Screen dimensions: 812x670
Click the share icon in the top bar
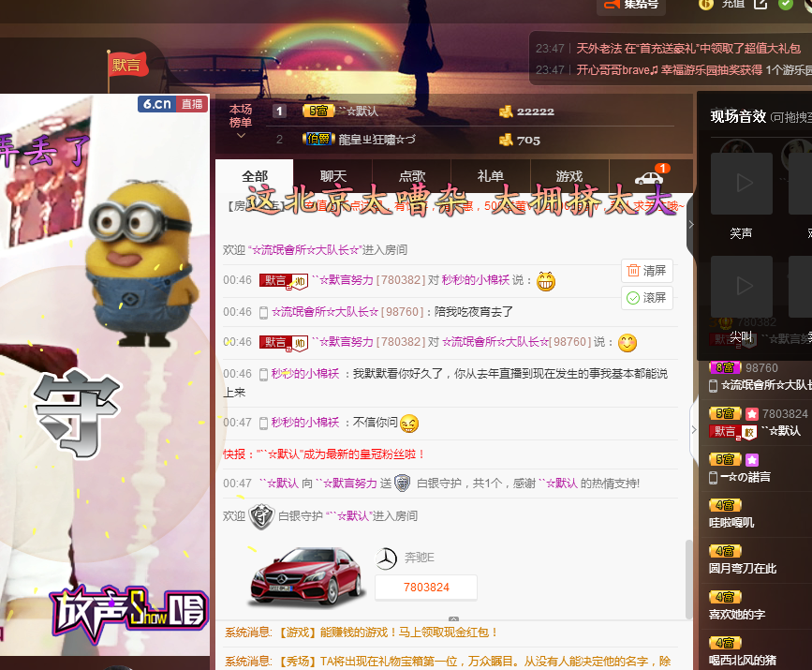tap(760, 4)
